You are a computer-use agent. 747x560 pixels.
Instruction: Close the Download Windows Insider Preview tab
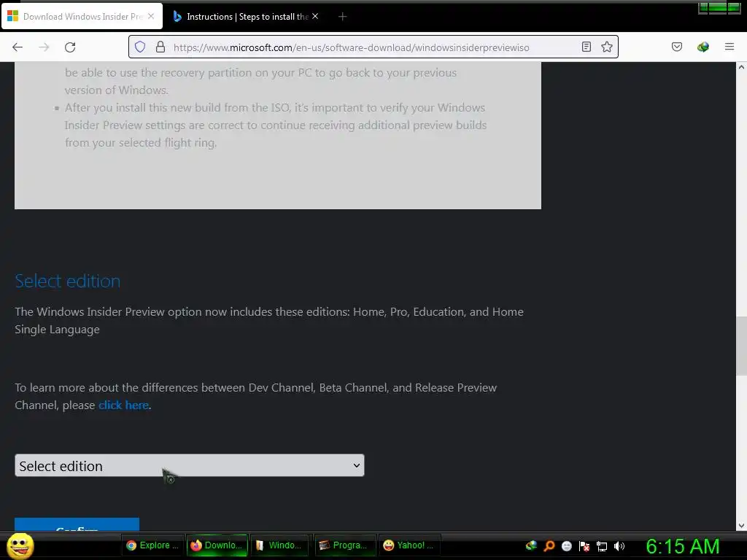coord(151,16)
